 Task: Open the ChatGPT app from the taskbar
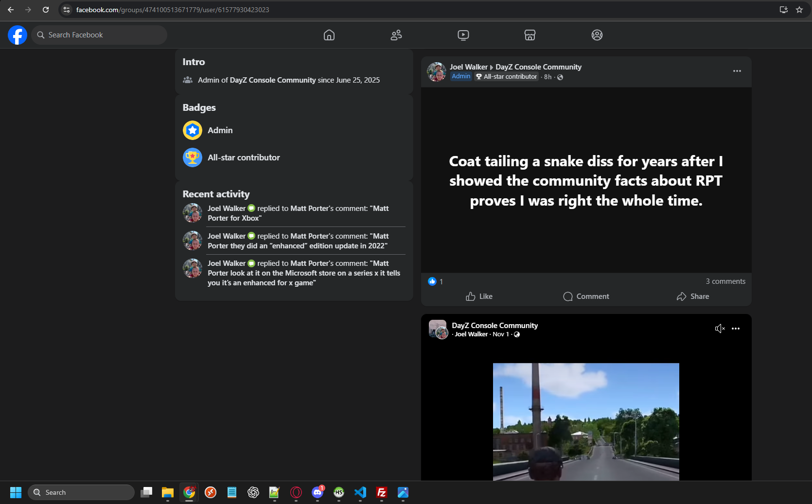coord(253,492)
